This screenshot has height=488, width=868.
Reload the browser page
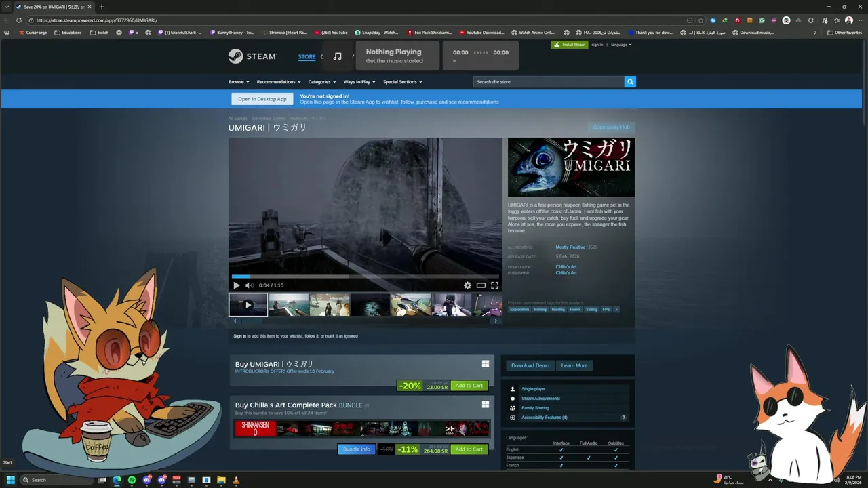19,20
